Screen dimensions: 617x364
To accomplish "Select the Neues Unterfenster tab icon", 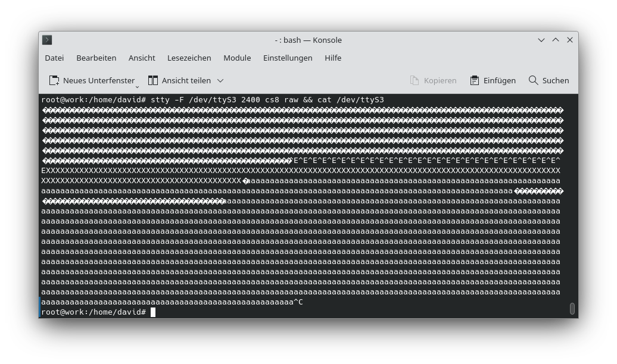I will [x=54, y=80].
